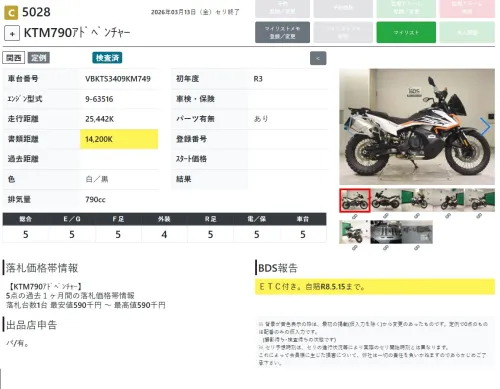This screenshot has height=389, width=500.
Task: Open the link icon under the third thumbnail
Action: [x=417, y=216]
